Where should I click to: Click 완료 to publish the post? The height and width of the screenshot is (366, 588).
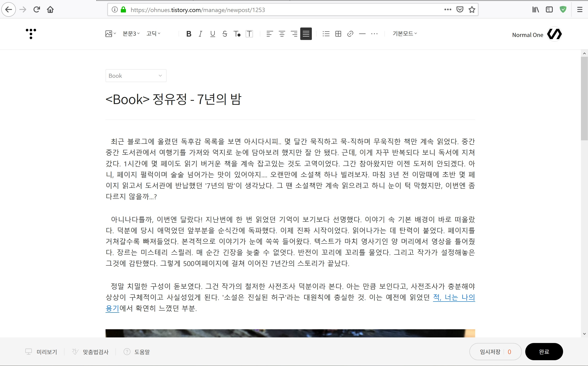[x=544, y=351]
